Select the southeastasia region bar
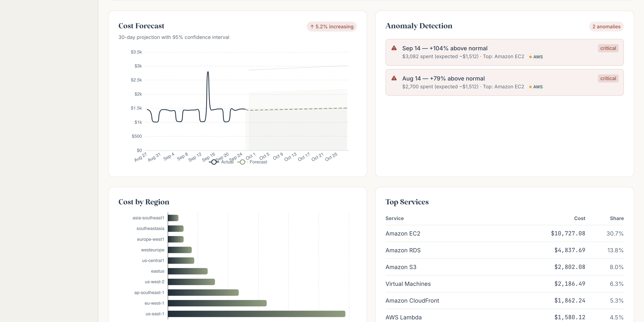644x322 pixels. tap(176, 228)
